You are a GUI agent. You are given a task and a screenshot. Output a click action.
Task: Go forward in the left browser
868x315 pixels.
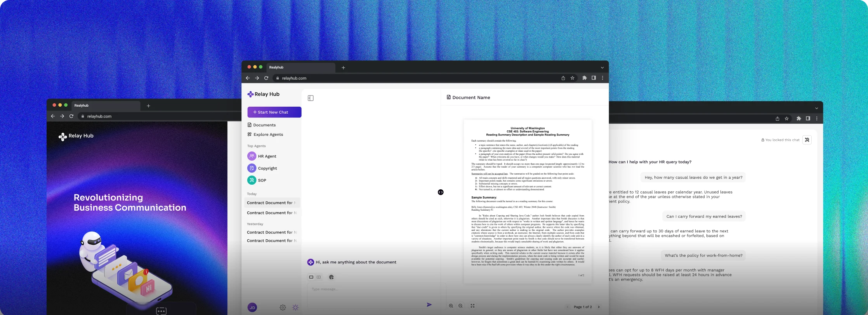pos(62,116)
